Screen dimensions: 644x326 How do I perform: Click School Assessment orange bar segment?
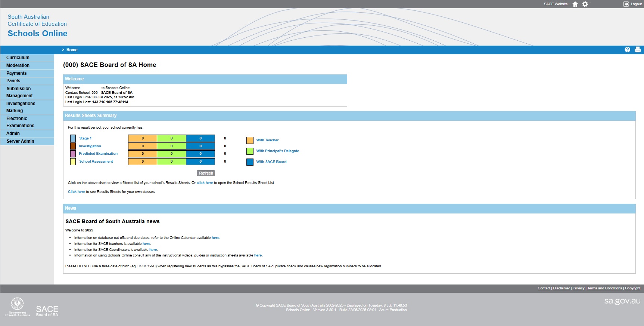(143, 162)
